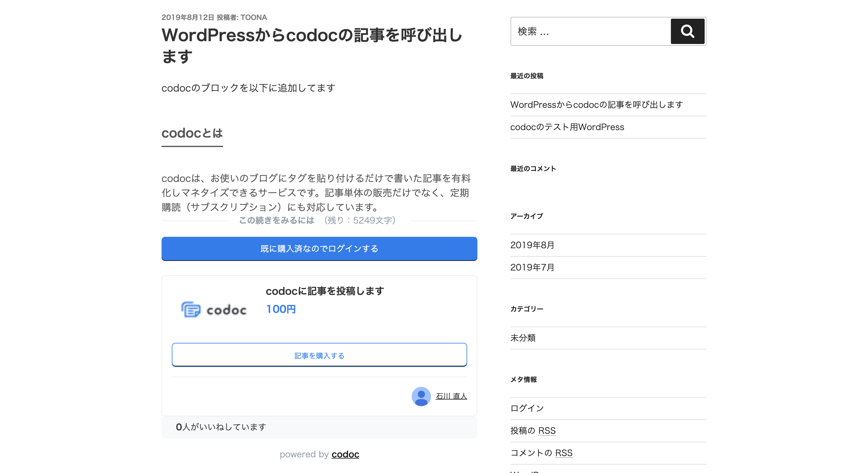Open the codoc link after 'powered by'

point(345,454)
